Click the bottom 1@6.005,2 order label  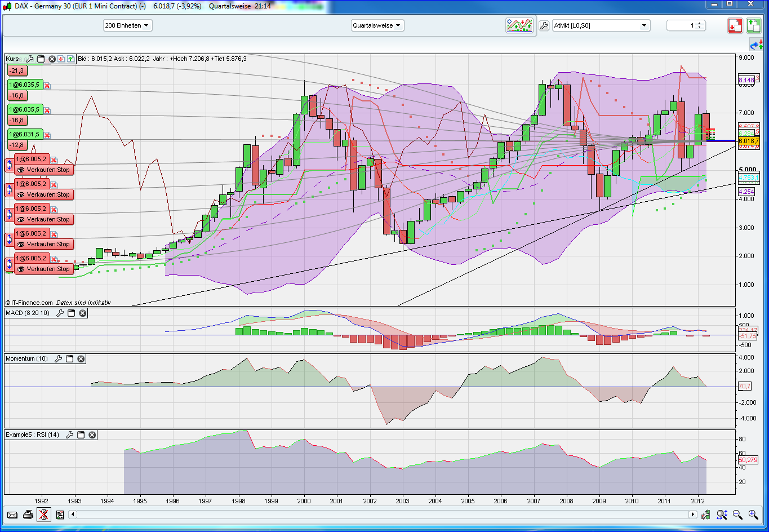point(32,259)
